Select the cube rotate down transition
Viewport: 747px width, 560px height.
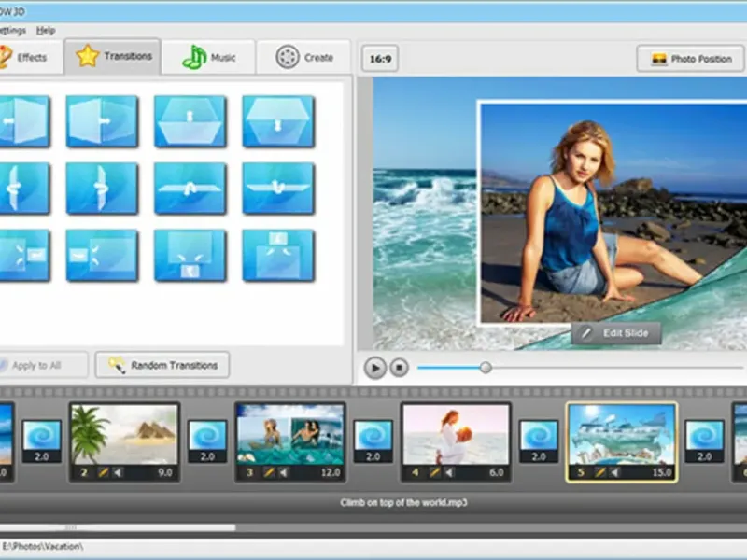point(278,121)
